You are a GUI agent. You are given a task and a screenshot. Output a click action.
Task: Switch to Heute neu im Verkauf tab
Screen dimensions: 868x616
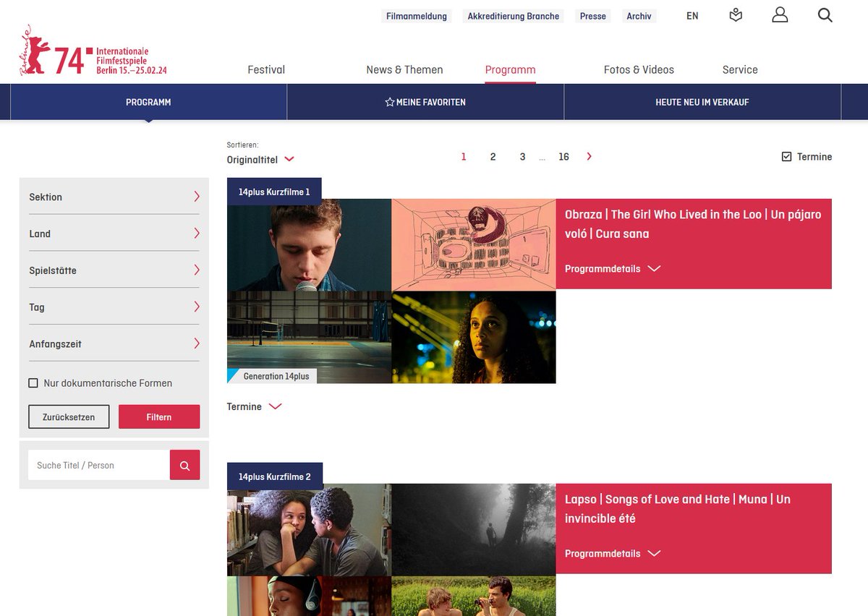(x=702, y=102)
